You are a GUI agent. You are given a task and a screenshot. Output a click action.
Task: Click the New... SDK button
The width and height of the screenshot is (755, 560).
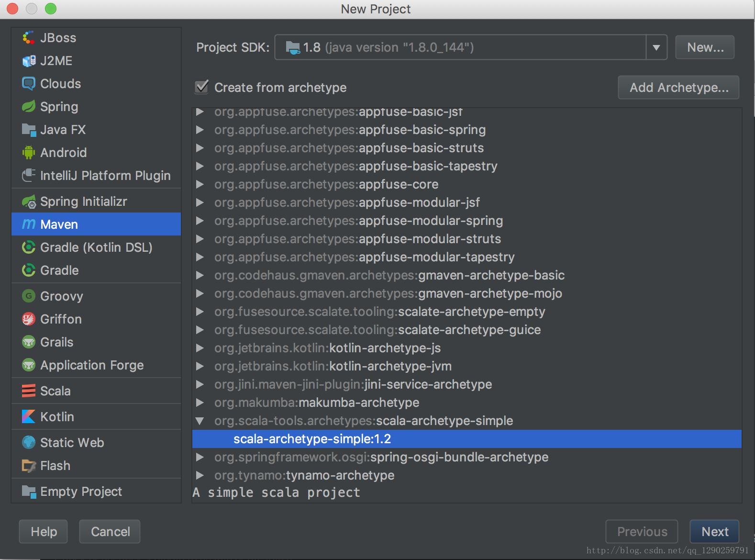tap(705, 47)
